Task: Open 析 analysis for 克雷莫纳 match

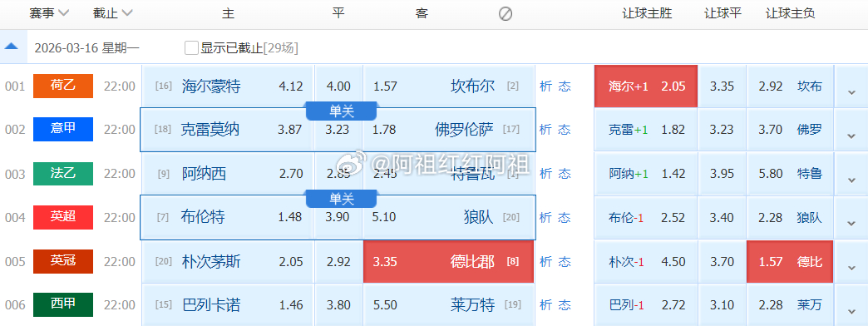Action: tap(545, 130)
